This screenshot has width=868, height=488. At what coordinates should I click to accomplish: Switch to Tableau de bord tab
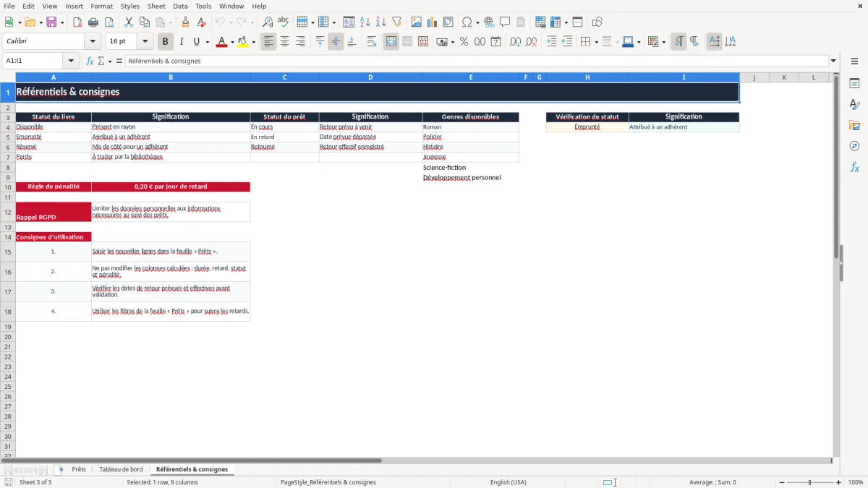121,469
